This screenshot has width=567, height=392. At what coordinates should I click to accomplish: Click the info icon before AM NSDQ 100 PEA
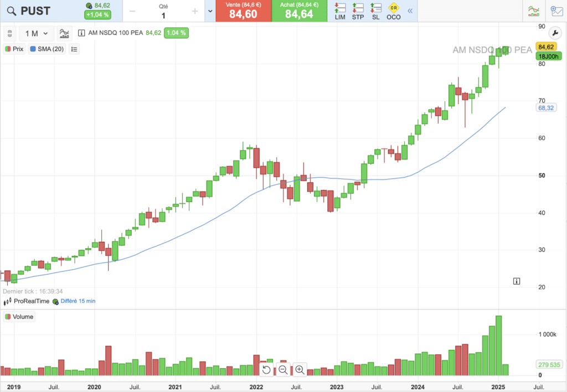click(x=81, y=33)
